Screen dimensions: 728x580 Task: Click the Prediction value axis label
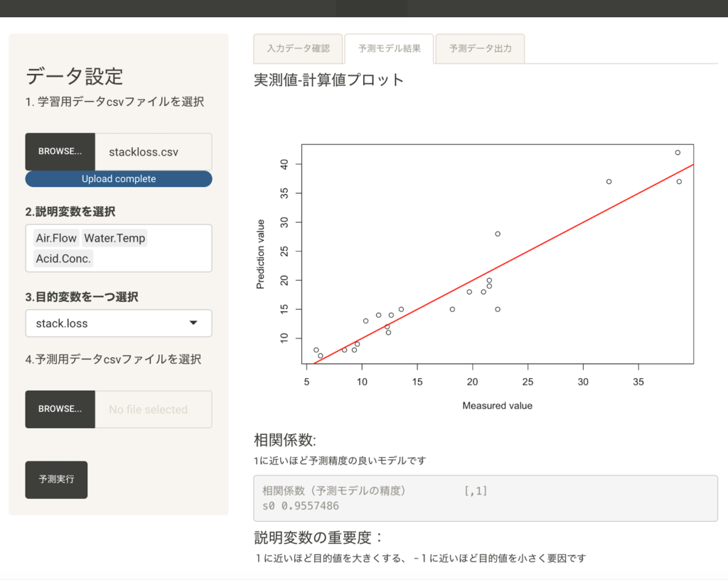(260, 254)
